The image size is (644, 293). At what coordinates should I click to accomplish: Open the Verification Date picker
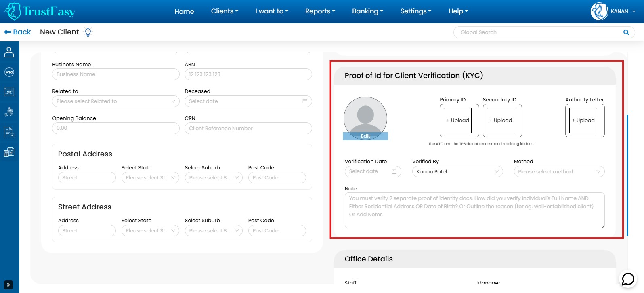point(372,172)
